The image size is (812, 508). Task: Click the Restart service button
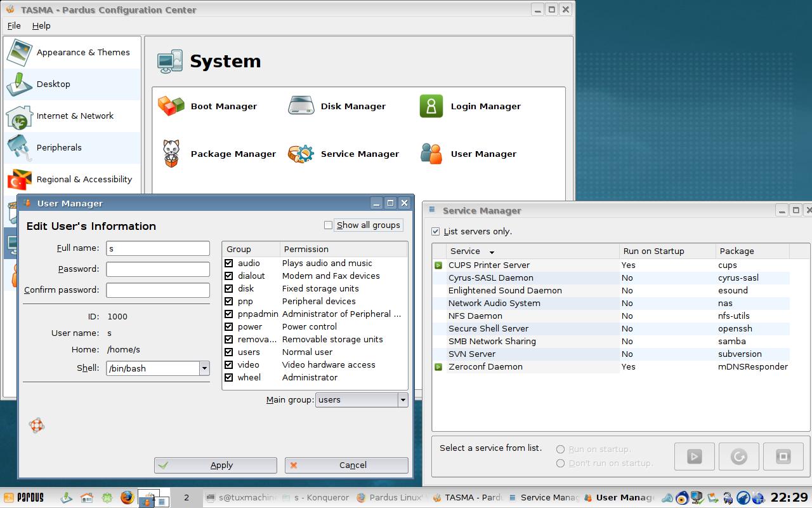(738, 456)
